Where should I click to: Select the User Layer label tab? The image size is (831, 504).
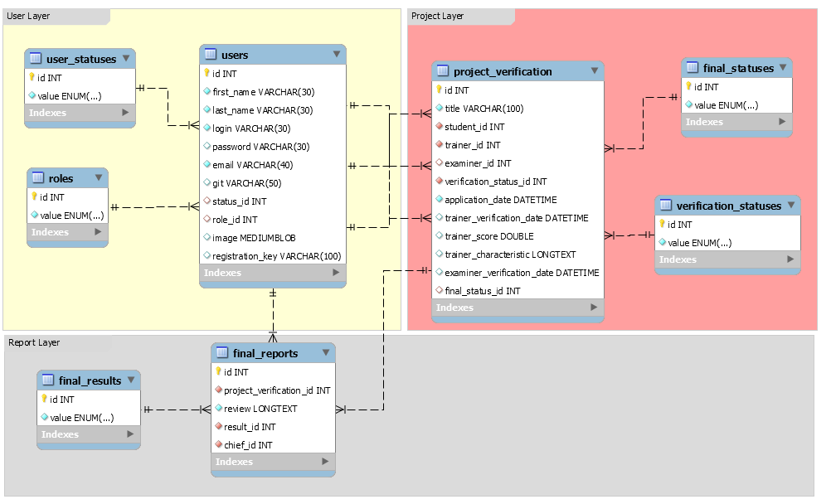[x=56, y=17]
